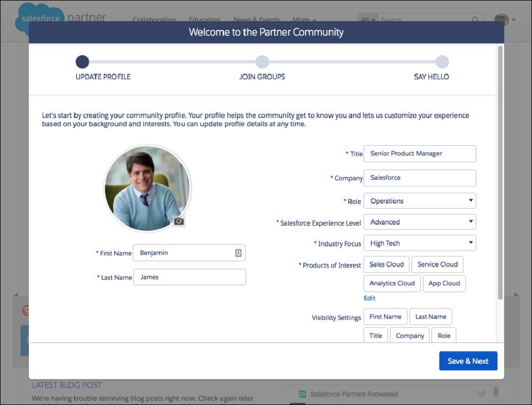Expand the More menu in navigation
This screenshot has width=532, height=405.
[304, 20]
